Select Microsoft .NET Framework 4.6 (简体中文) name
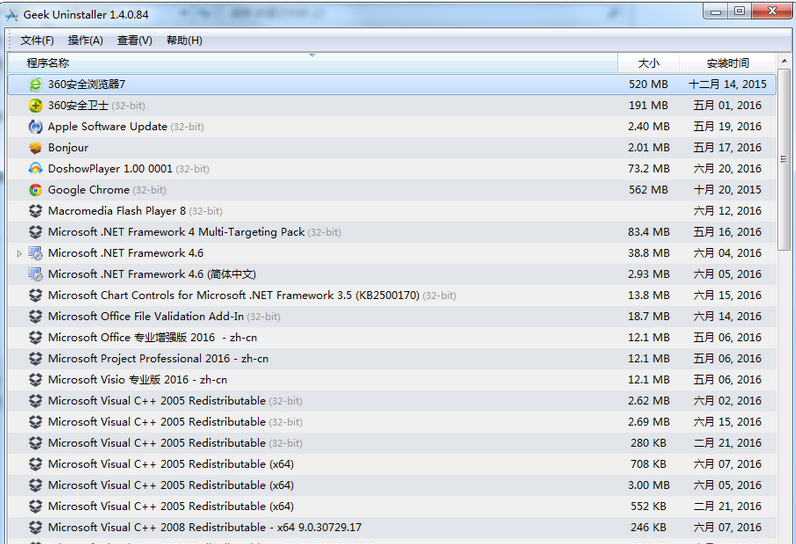The height and width of the screenshot is (544, 796). (x=152, y=274)
